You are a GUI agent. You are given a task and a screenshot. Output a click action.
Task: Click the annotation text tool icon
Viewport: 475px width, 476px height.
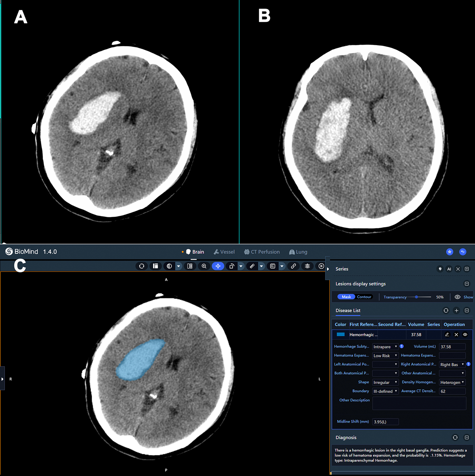point(273,266)
